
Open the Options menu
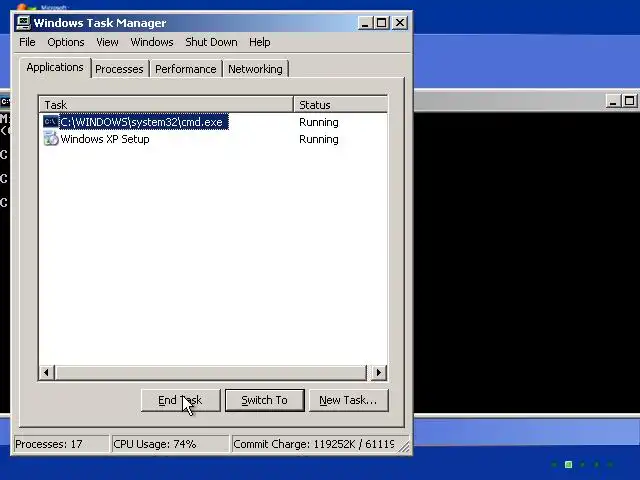pos(66,42)
